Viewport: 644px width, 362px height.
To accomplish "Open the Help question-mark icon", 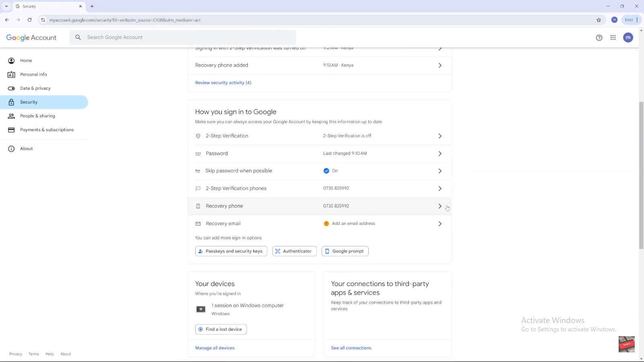I will pyautogui.click(x=599, y=38).
